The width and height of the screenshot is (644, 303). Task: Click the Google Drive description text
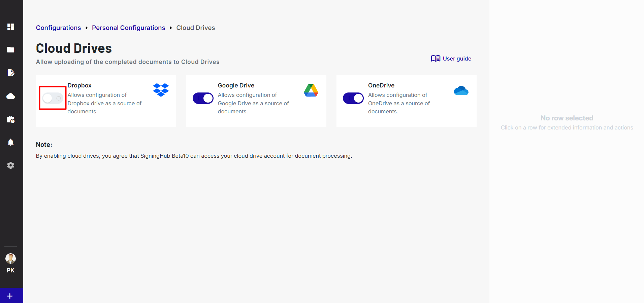pos(253,103)
